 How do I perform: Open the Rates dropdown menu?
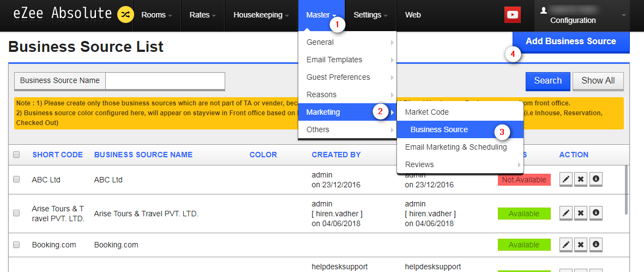tap(202, 15)
